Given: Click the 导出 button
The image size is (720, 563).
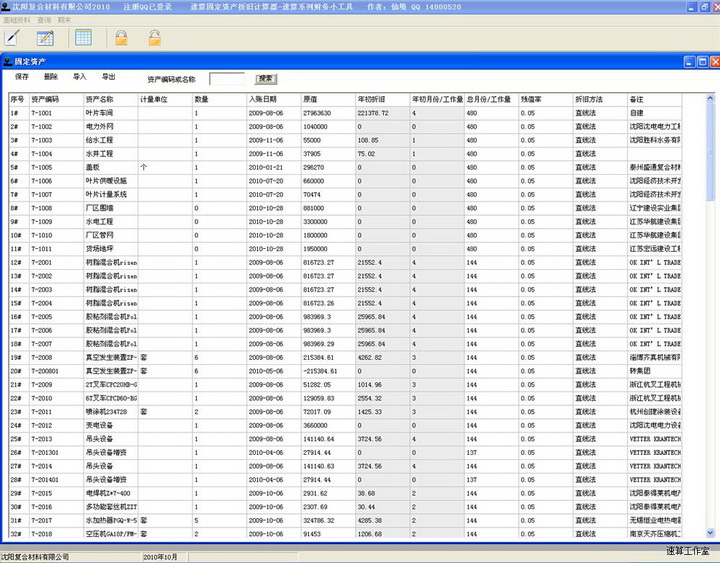Looking at the screenshot, I should coord(109,77).
